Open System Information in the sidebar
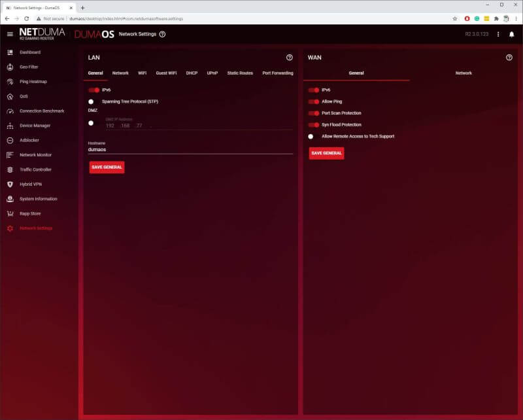Screen dimensions: 523x420 39,199
